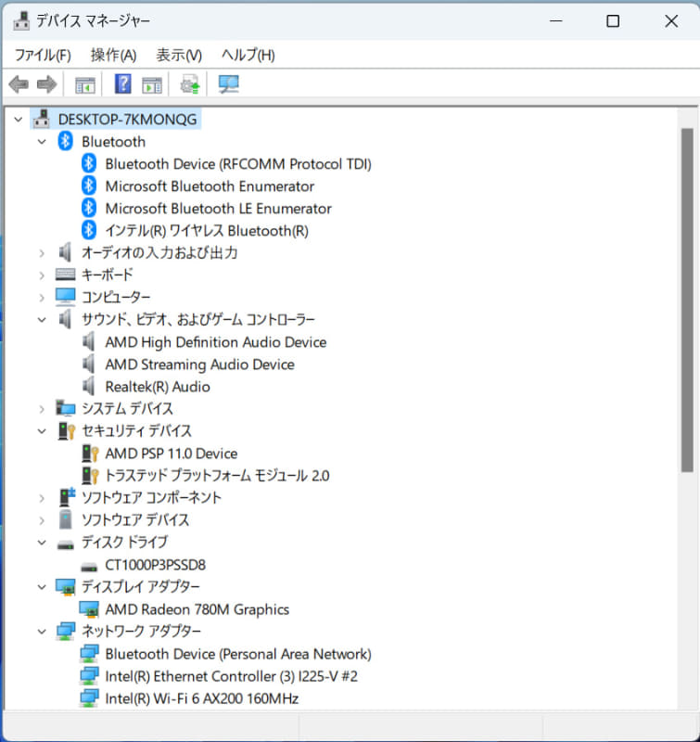
Task: Click the ソフトウェア コンポーネント icon
Action: (x=66, y=497)
